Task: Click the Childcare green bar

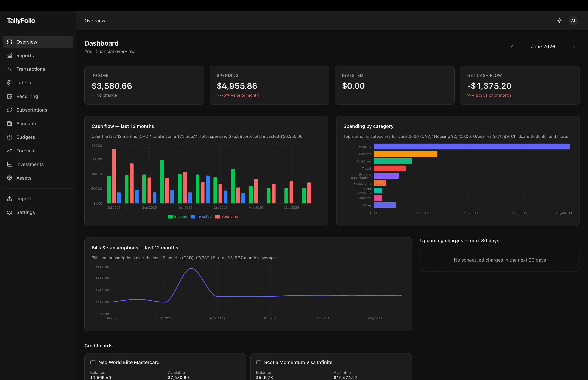Action: tap(393, 161)
